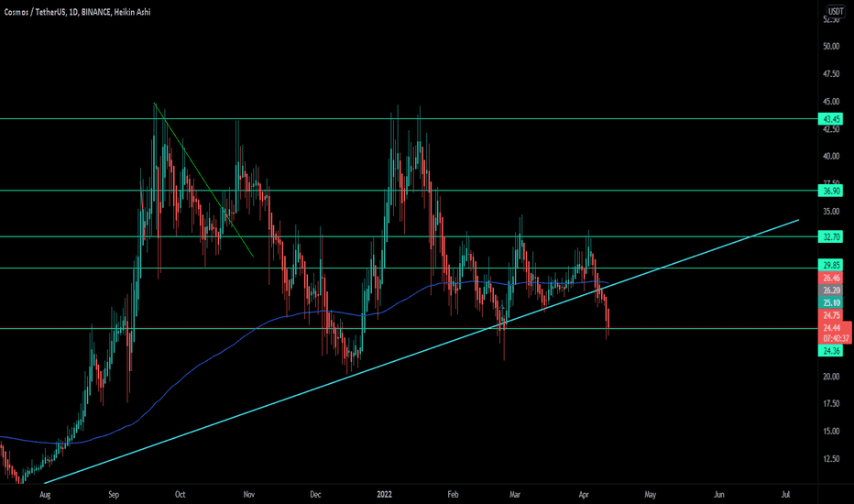Open the USDT currency selector
The width and height of the screenshot is (854, 504).
click(x=836, y=11)
